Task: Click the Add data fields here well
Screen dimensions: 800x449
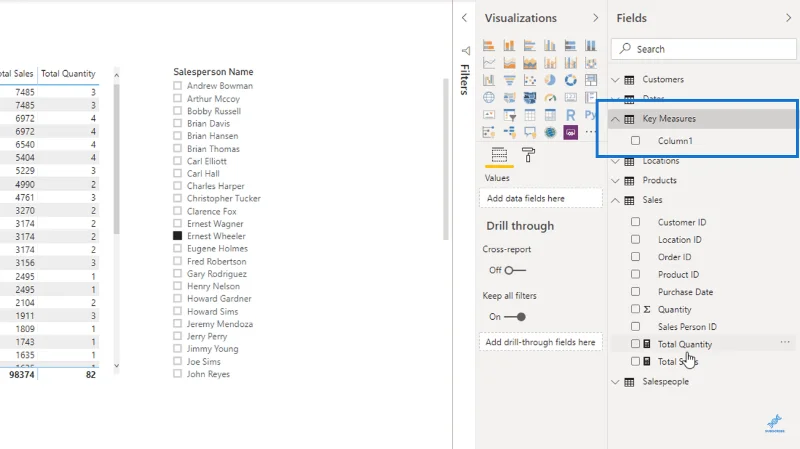Action: pyautogui.click(x=541, y=198)
